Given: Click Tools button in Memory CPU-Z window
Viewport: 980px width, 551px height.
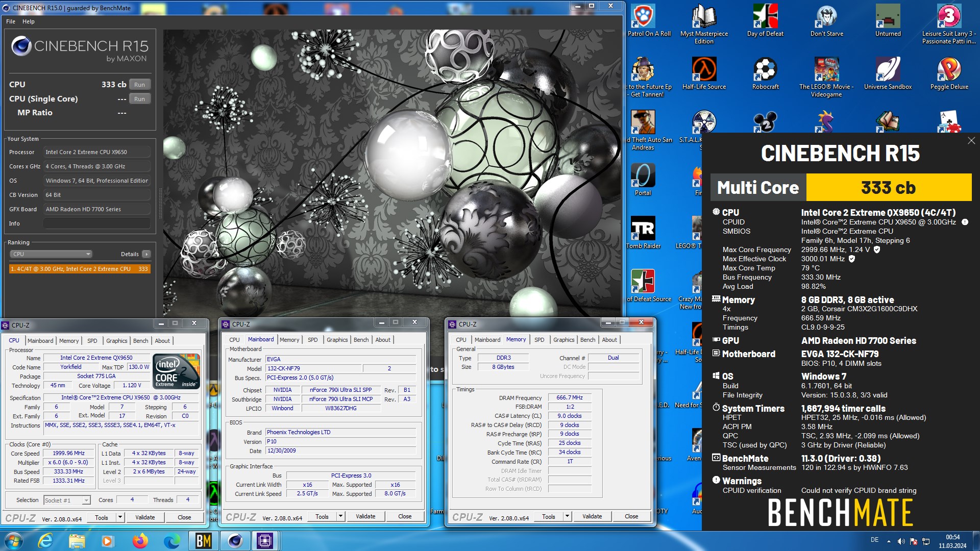Looking at the screenshot, I should click(x=549, y=516).
